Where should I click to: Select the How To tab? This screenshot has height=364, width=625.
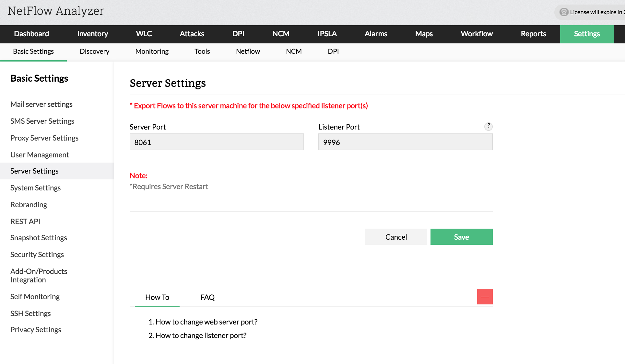click(x=157, y=297)
